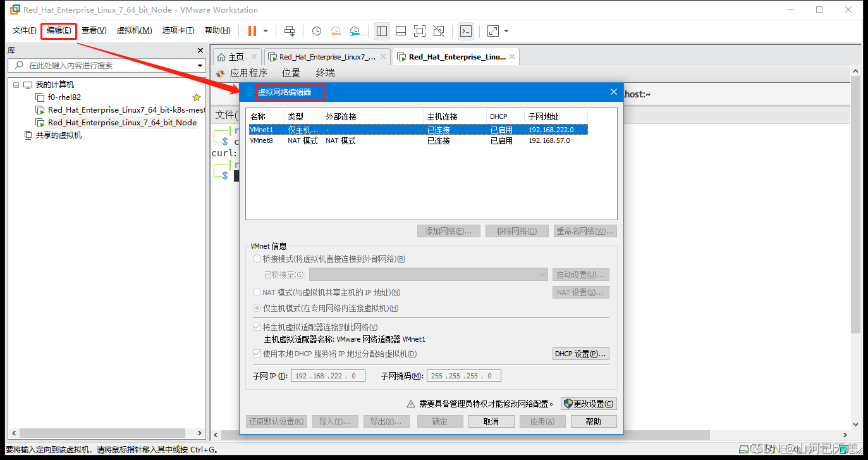This screenshot has width=868, height=460.
Task: Click the 移除网络(O) button
Action: [x=517, y=231]
